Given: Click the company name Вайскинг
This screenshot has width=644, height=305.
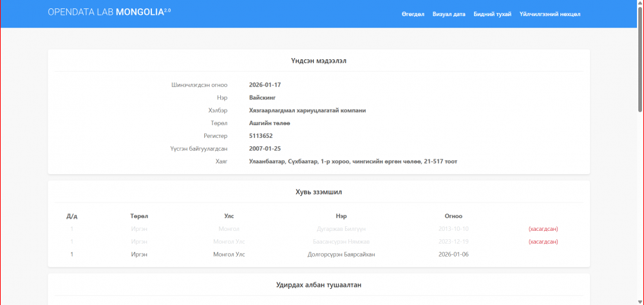Looking at the screenshot, I should coord(263,97).
